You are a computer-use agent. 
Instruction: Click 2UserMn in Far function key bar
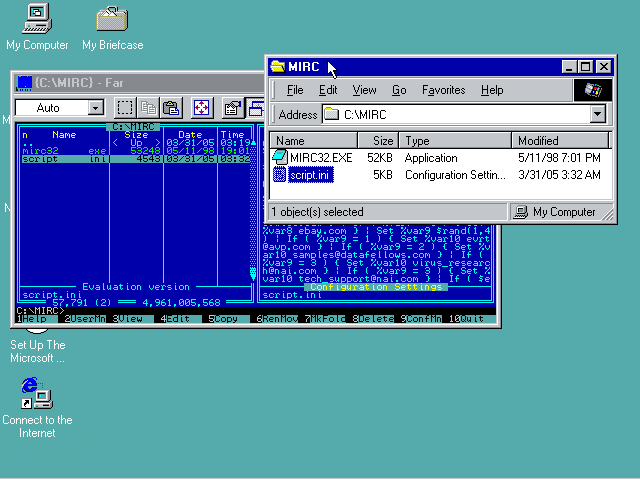[84, 319]
